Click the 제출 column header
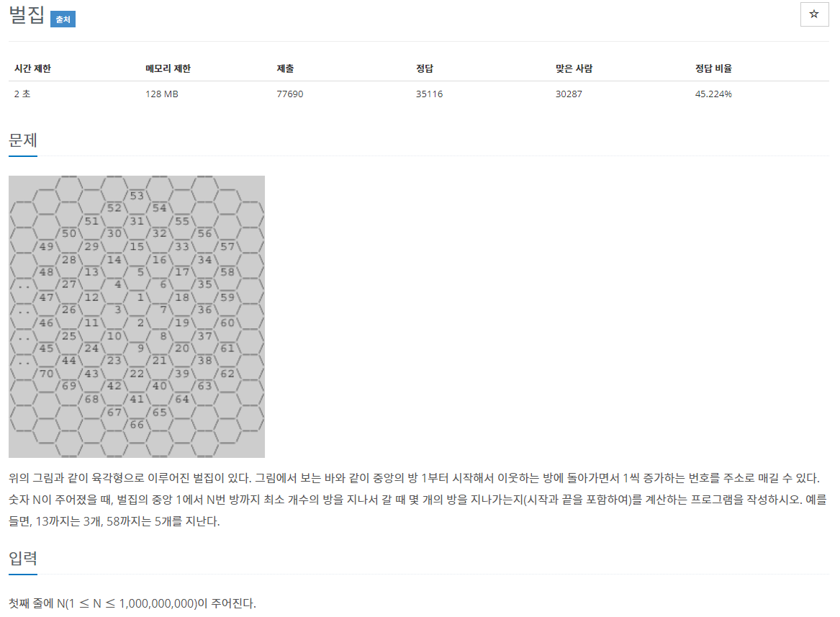 (x=285, y=68)
